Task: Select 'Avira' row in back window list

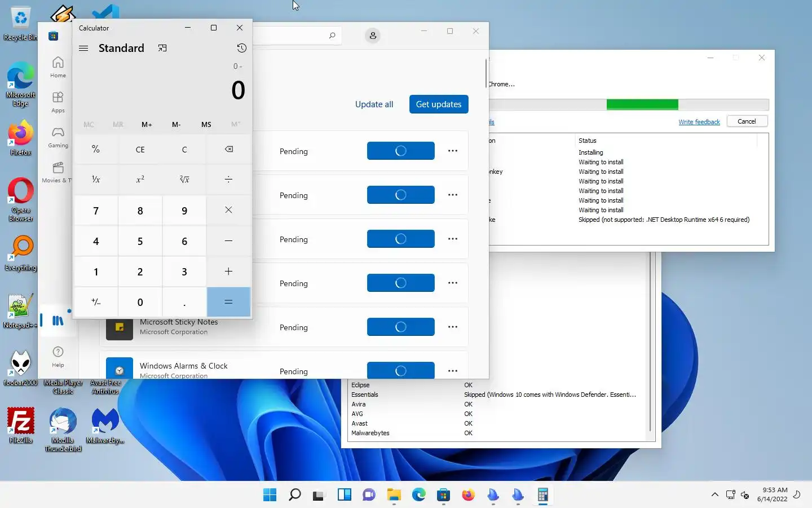Action: (x=359, y=404)
